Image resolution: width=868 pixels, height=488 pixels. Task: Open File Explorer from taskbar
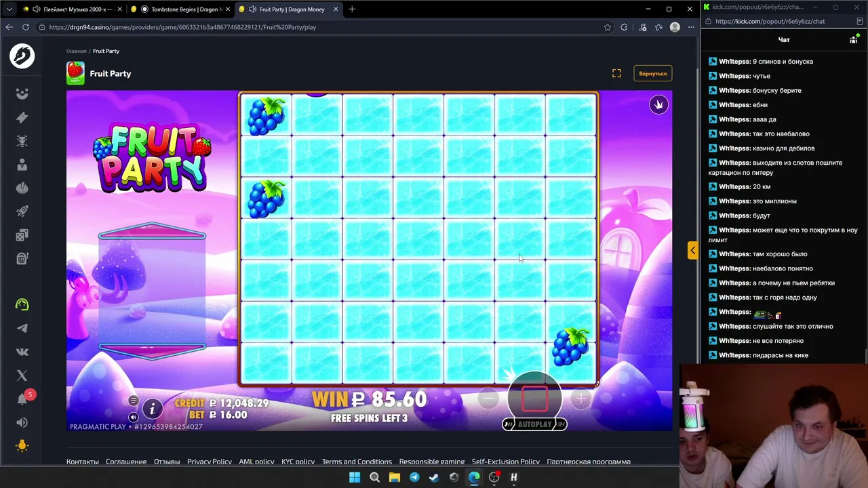pyautogui.click(x=394, y=477)
